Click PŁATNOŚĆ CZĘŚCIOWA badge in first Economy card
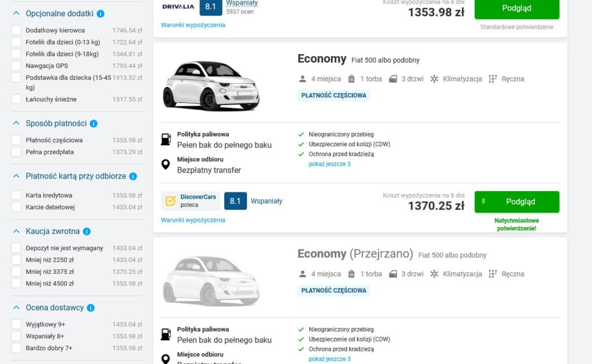The height and width of the screenshot is (364, 592). click(334, 95)
